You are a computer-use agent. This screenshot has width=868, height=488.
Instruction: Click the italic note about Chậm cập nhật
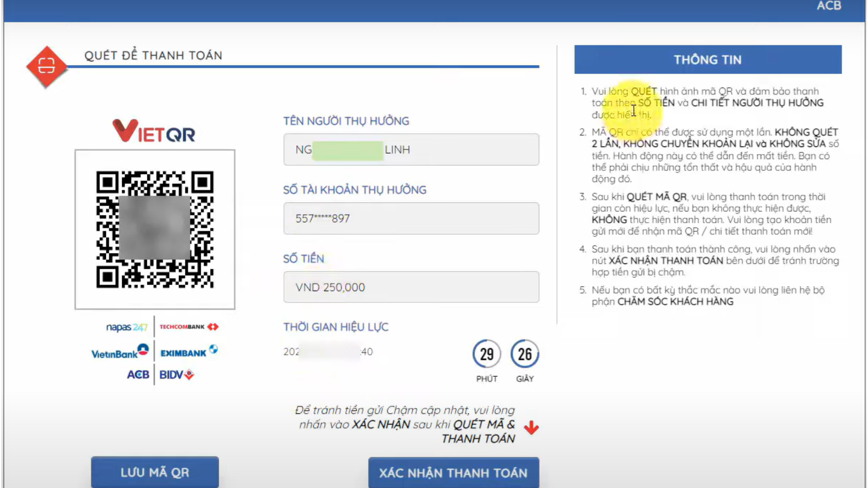tap(406, 424)
